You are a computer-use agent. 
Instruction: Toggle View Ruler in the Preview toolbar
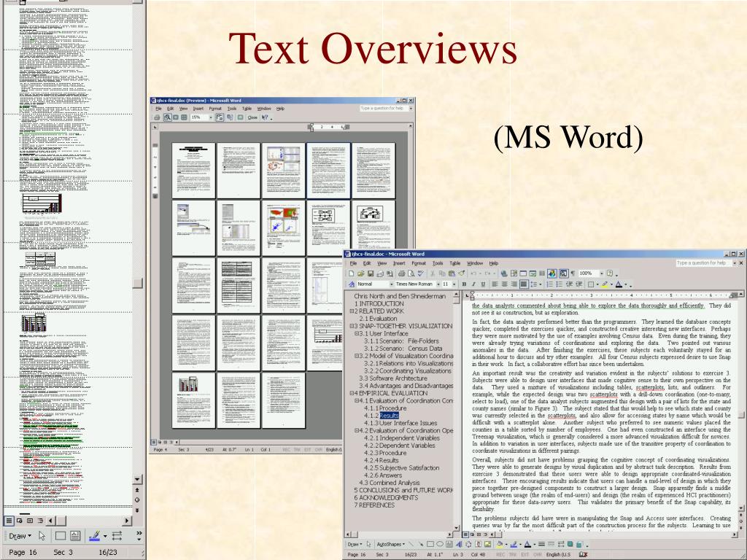(220, 117)
